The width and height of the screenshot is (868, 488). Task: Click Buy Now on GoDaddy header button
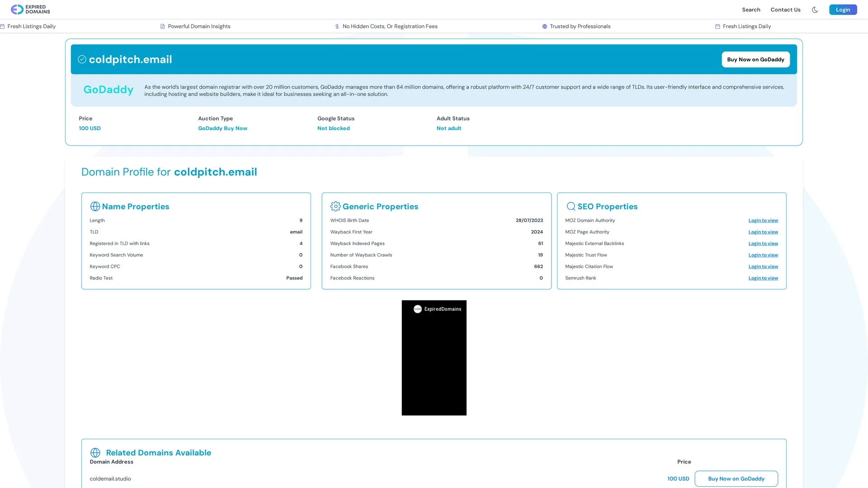pyautogui.click(x=755, y=59)
